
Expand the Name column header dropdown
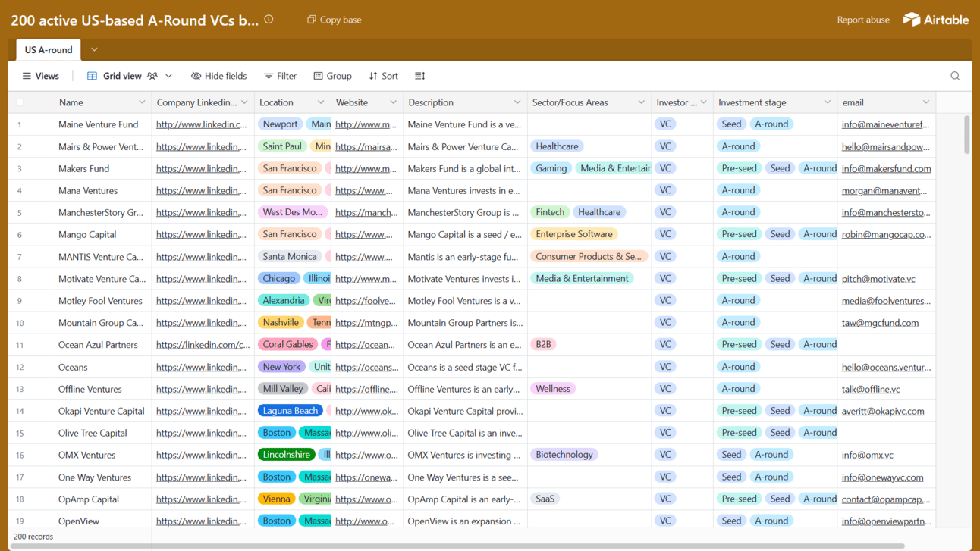click(x=143, y=102)
